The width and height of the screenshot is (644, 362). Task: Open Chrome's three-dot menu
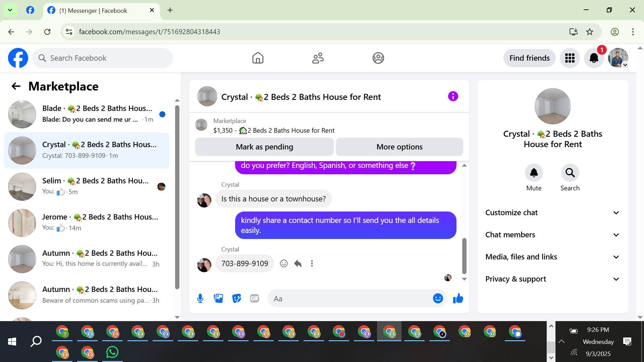633,32
